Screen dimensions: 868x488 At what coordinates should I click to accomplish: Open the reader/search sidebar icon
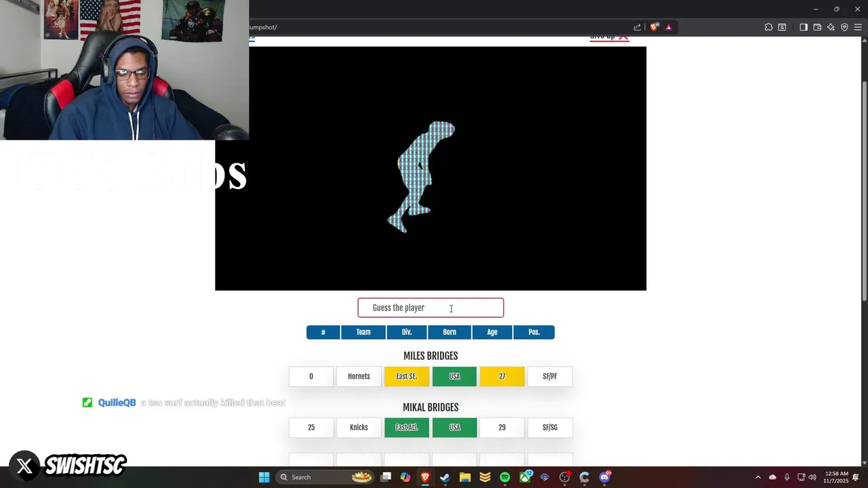click(x=782, y=27)
